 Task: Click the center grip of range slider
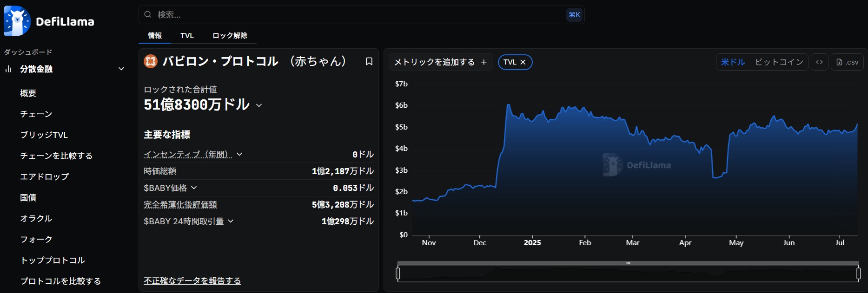(628, 263)
